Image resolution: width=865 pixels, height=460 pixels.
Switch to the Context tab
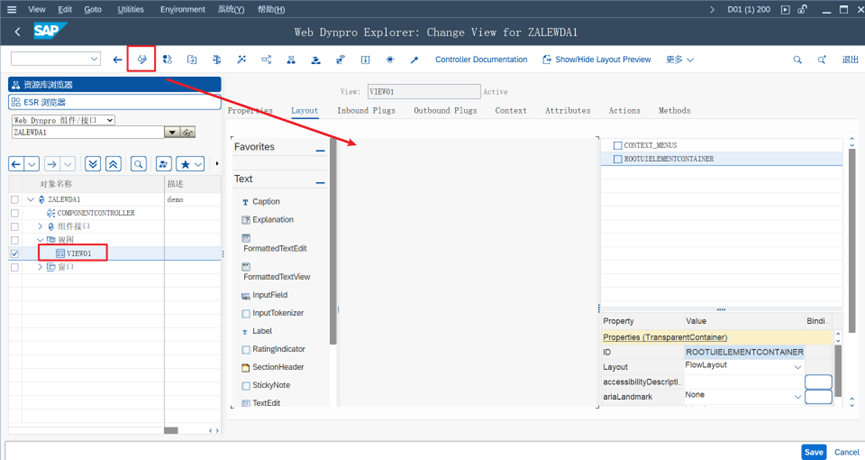tap(511, 110)
